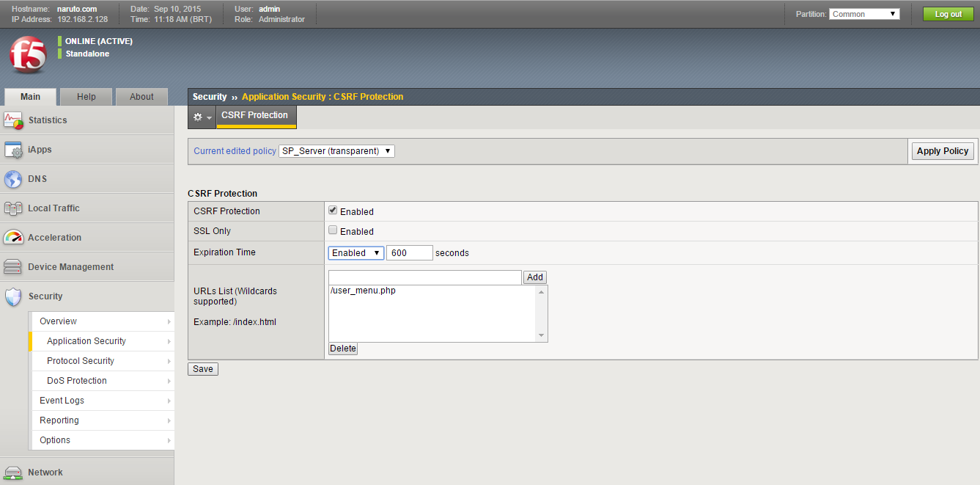Open the Acceleration gauge icon
Screen dimensions: 980x485
pyautogui.click(x=13, y=238)
